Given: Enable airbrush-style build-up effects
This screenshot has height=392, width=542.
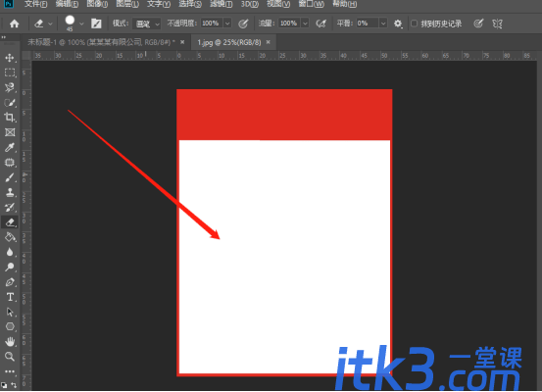Looking at the screenshot, I should (321, 24).
